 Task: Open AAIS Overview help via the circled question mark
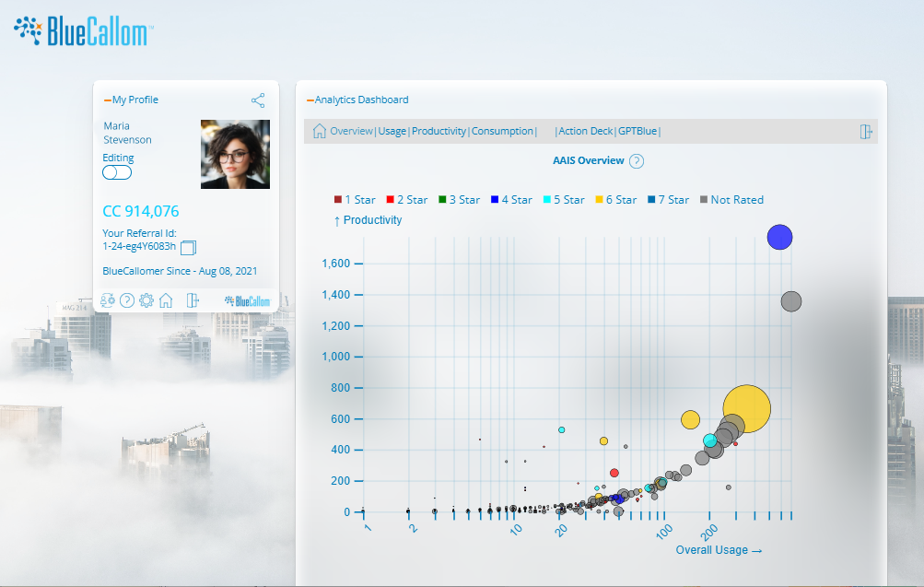pyautogui.click(x=636, y=160)
